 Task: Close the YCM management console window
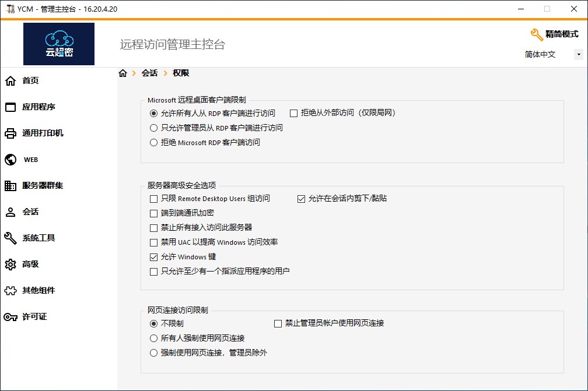click(574, 9)
